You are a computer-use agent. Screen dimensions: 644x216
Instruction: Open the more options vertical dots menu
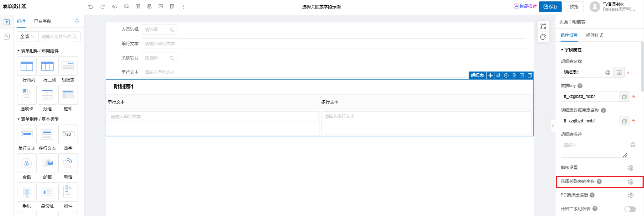[183, 6]
